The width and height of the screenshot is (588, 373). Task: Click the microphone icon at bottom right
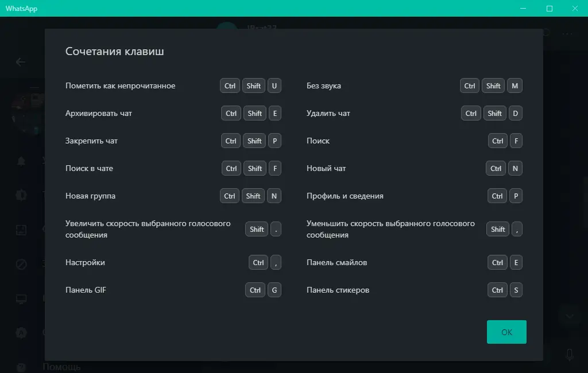coord(570,354)
